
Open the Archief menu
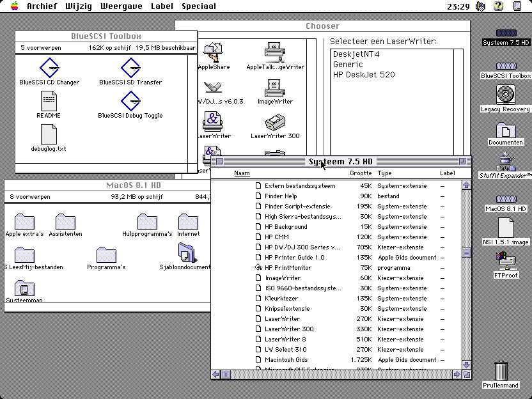point(42,6)
